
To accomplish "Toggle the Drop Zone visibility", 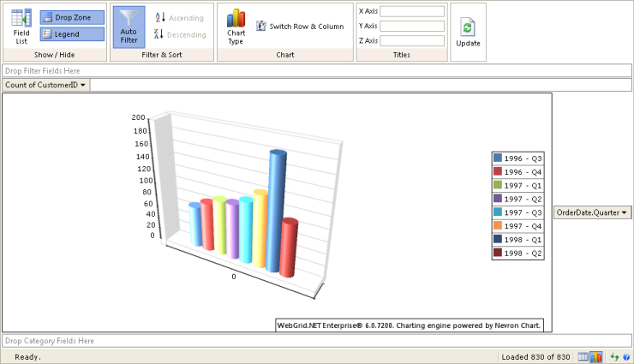I will [72, 17].
